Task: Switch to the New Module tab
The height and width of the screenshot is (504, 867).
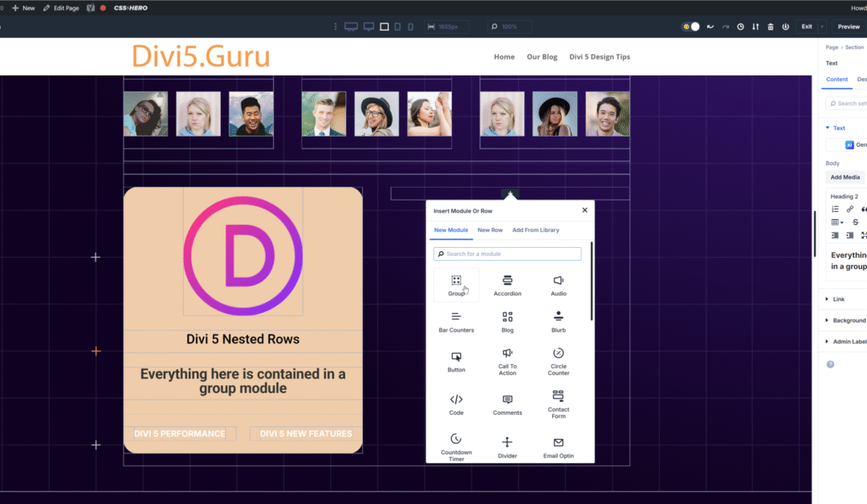Action: click(x=450, y=230)
